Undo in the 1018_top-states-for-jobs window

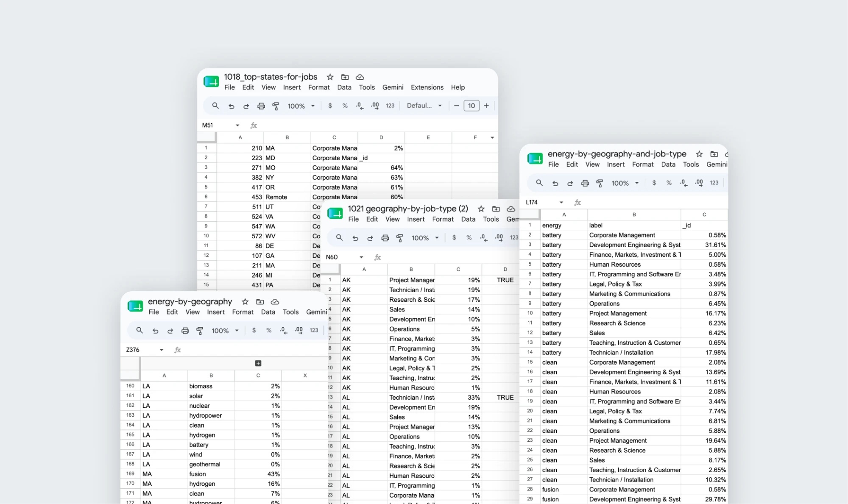coord(231,106)
